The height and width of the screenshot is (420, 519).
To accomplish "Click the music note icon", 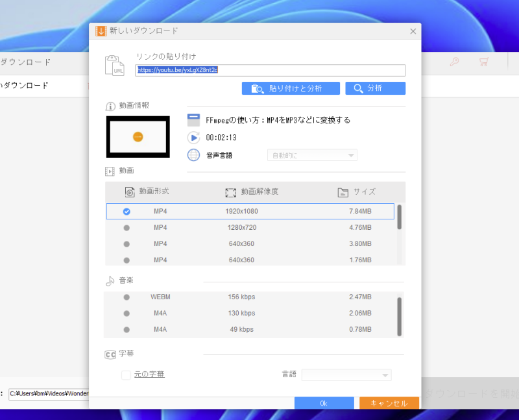I will click(x=110, y=281).
